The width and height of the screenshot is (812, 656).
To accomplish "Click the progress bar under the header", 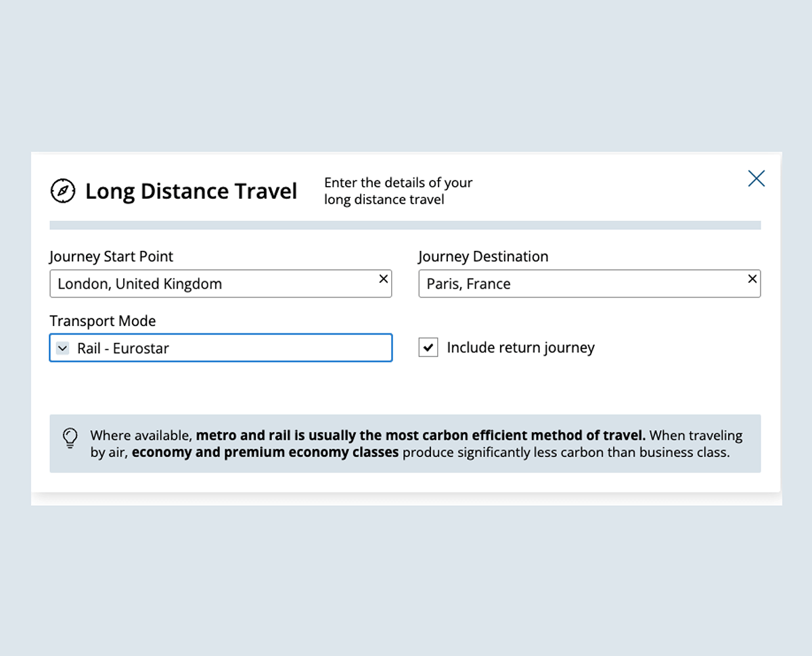I will [405, 225].
